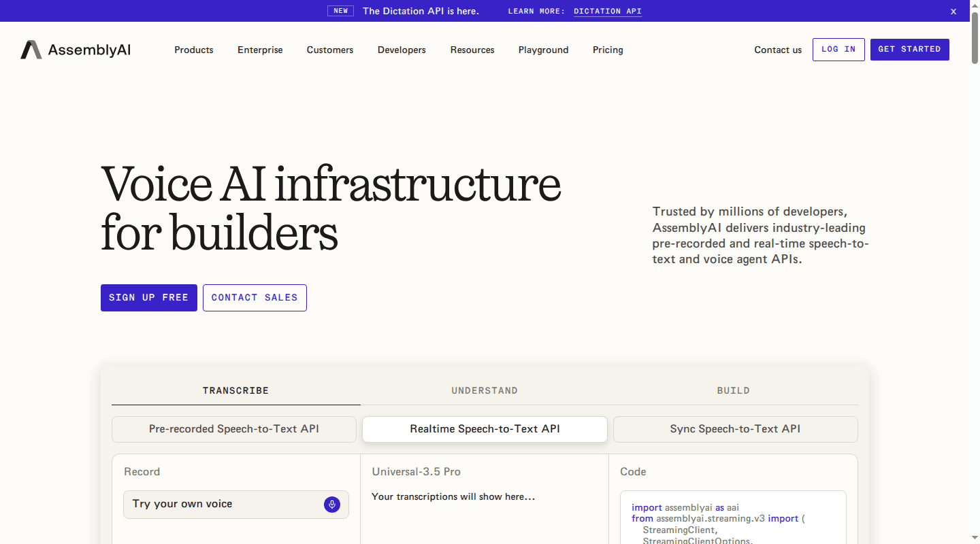Open the Customers nav item

click(330, 50)
